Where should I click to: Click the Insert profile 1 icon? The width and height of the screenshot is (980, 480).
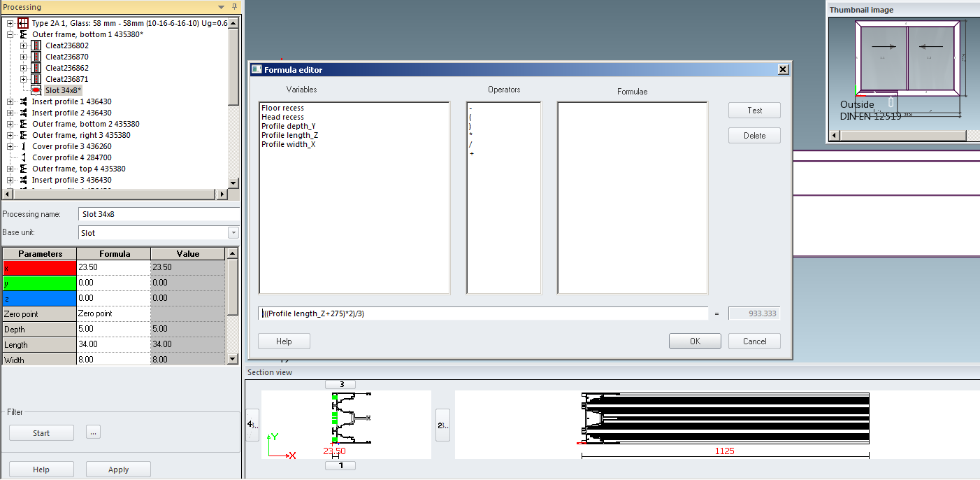[24, 101]
